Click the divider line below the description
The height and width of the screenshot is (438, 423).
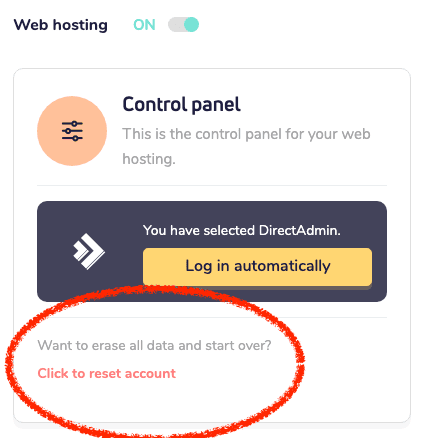point(212,185)
